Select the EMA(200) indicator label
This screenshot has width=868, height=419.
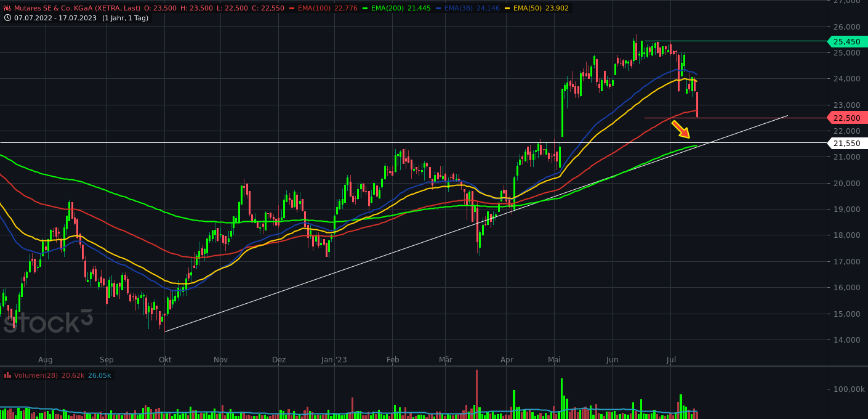point(388,8)
